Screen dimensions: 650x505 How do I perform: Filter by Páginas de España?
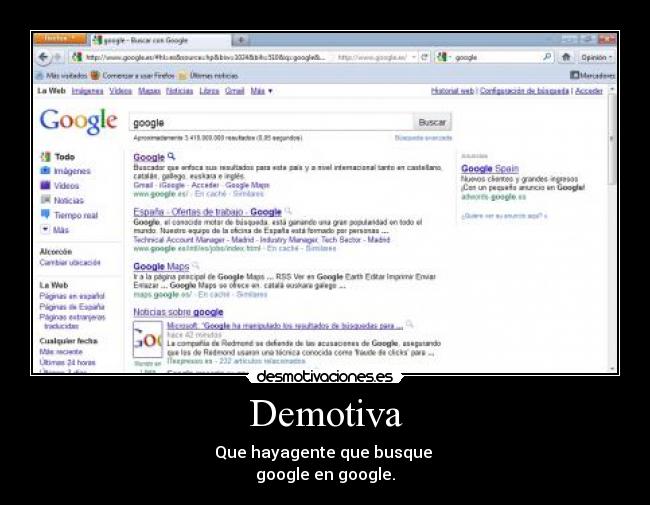[72, 306]
